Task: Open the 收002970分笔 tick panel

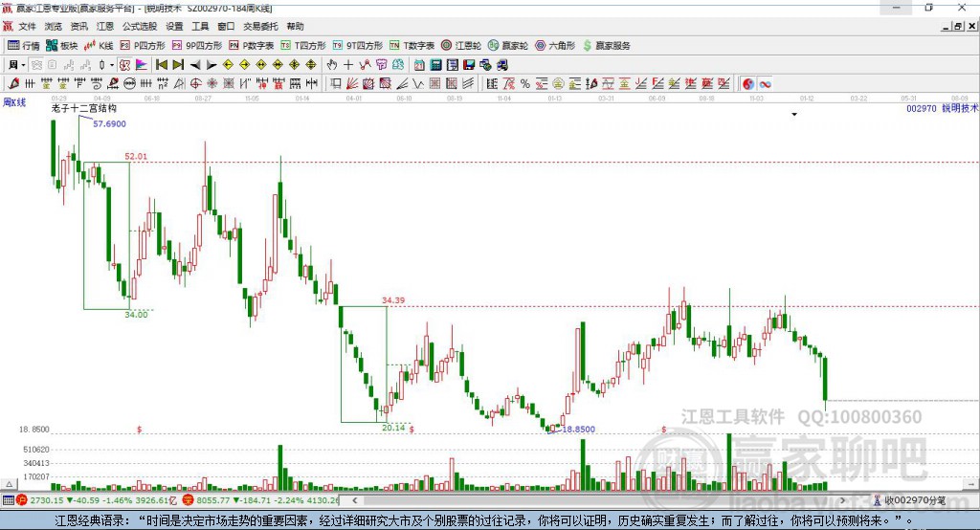Action: pos(910,500)
